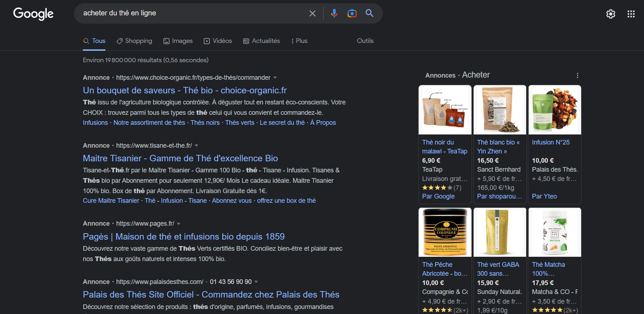Viewport: 644px width, 314px height.
Task: Open the Plus menu
Action: (x=299, y=41)
